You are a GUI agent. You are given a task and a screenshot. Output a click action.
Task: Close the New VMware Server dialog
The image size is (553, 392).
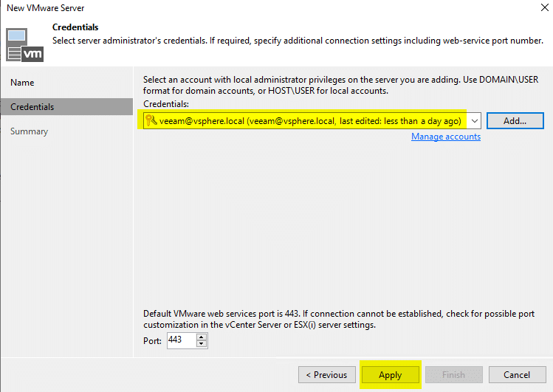click(545, 7)
